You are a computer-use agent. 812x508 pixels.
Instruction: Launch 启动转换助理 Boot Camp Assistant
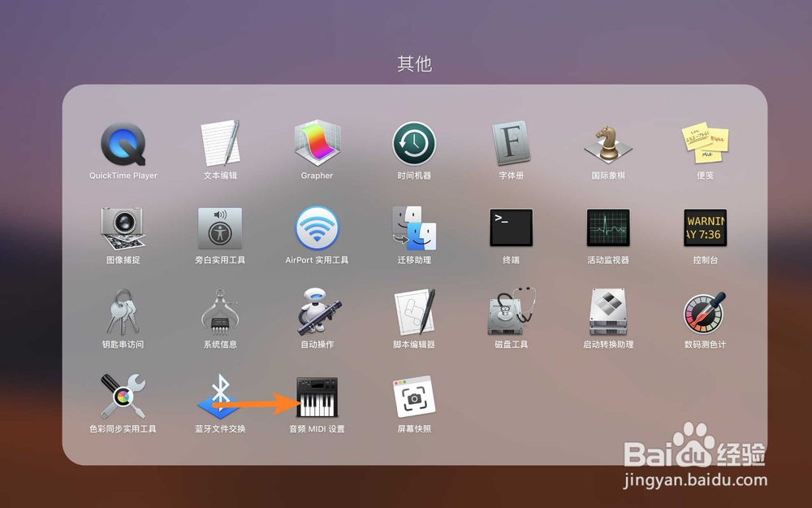608,312
